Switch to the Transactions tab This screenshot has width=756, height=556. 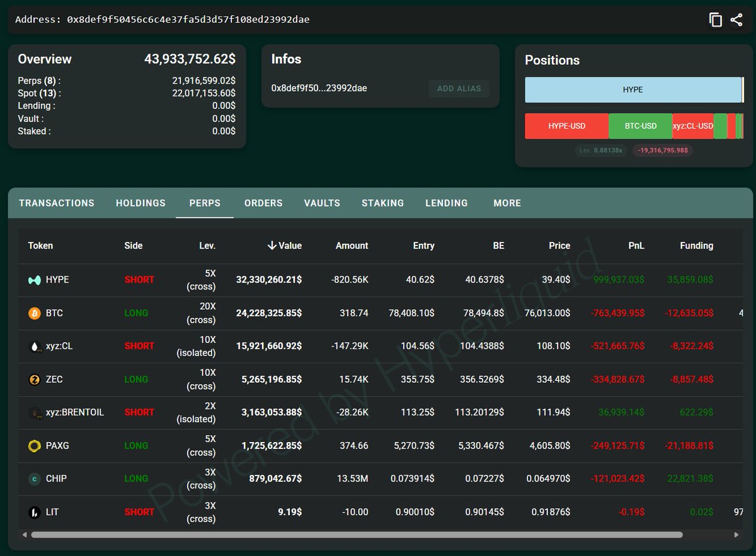[57, 203]
